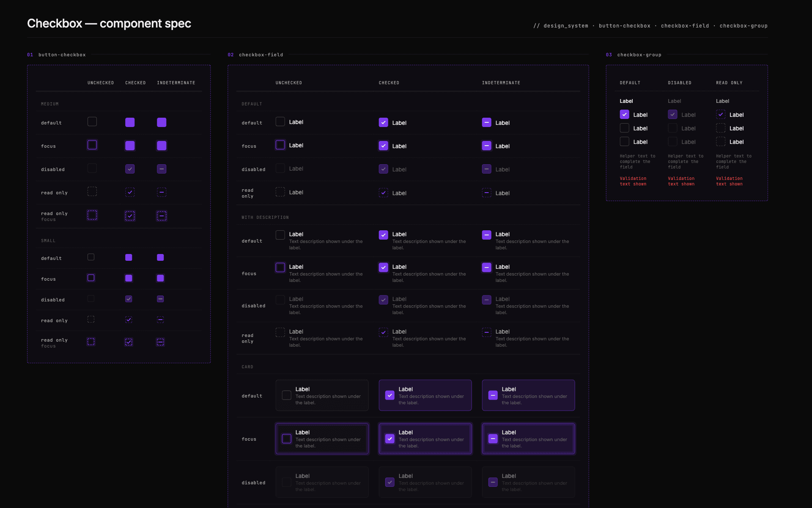Toggle the small default unchecked button-checkbox
The width and height of the screenshot is (812, 508).
click(x=91, y=257)
